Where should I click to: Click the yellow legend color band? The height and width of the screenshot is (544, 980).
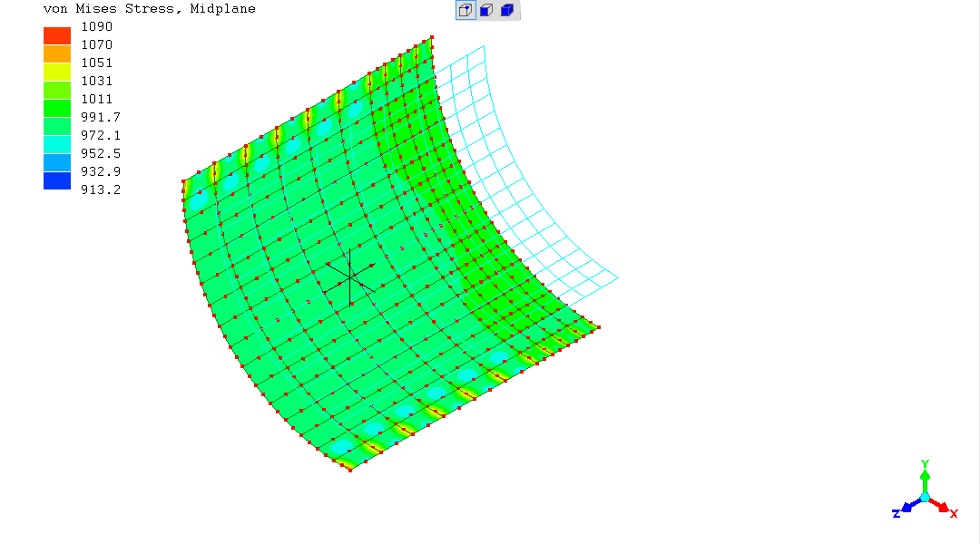57,72
